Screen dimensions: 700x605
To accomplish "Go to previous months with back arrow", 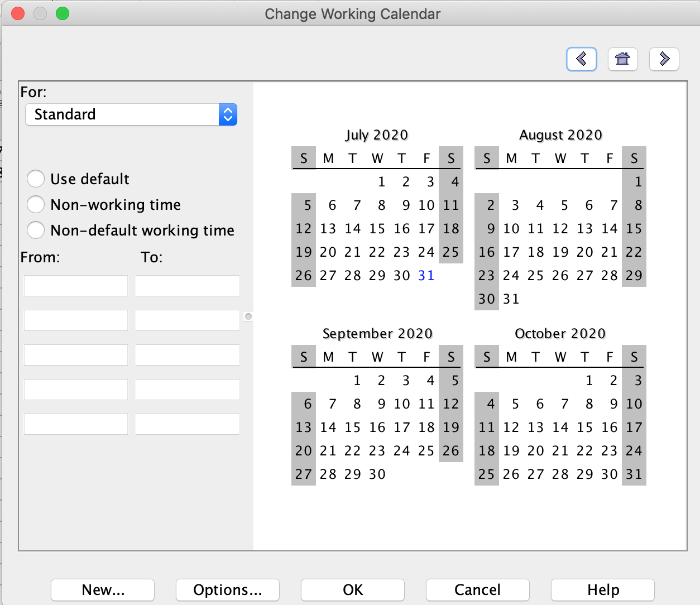I will pos(582,59).
